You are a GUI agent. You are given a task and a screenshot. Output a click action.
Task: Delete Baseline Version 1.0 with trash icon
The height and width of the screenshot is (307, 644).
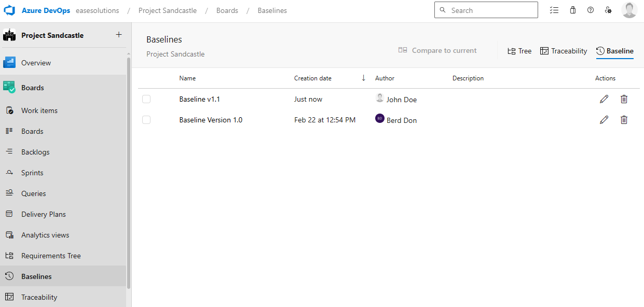pos(624,120)
